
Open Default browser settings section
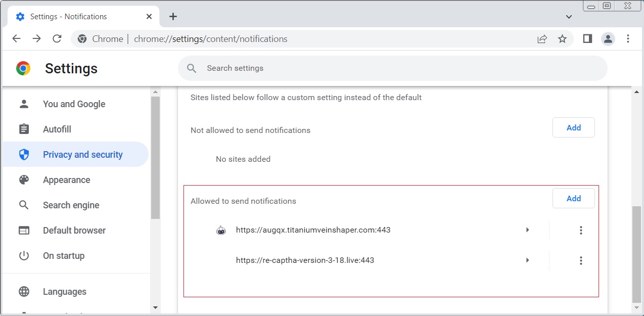[x=76, y=231]
